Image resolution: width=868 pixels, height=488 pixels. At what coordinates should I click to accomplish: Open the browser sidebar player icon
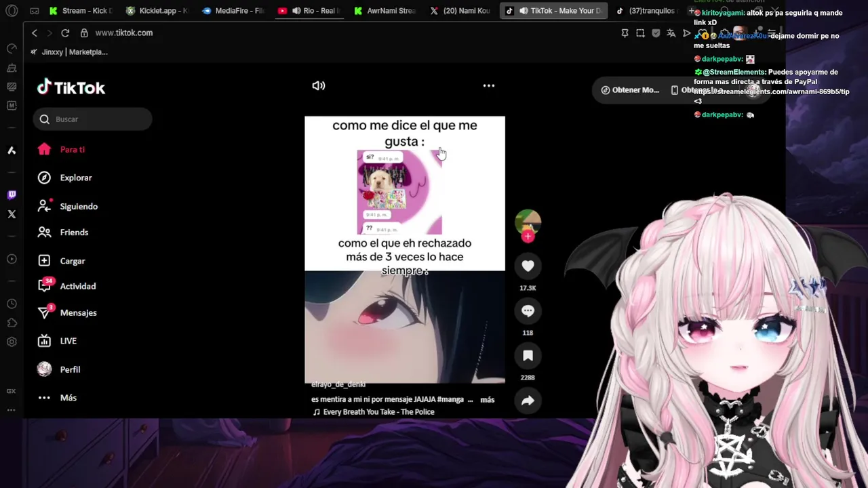click(x=12, y=259)
